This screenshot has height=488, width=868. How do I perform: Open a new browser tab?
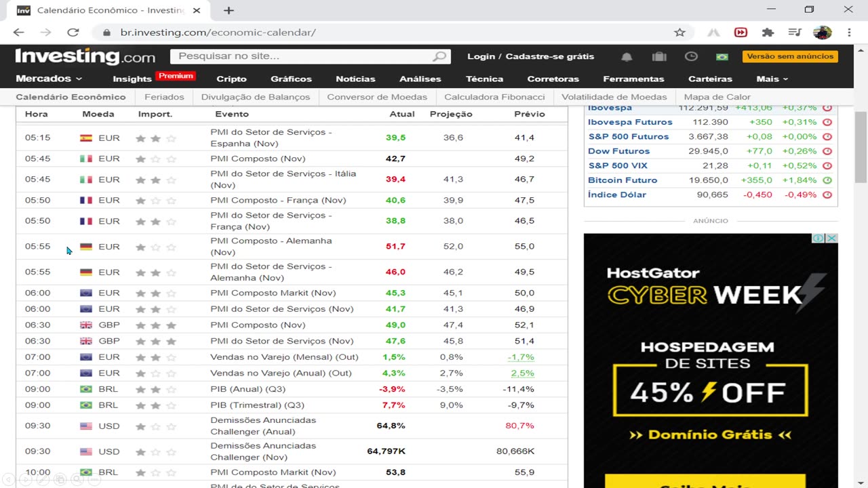click(229, 10)
